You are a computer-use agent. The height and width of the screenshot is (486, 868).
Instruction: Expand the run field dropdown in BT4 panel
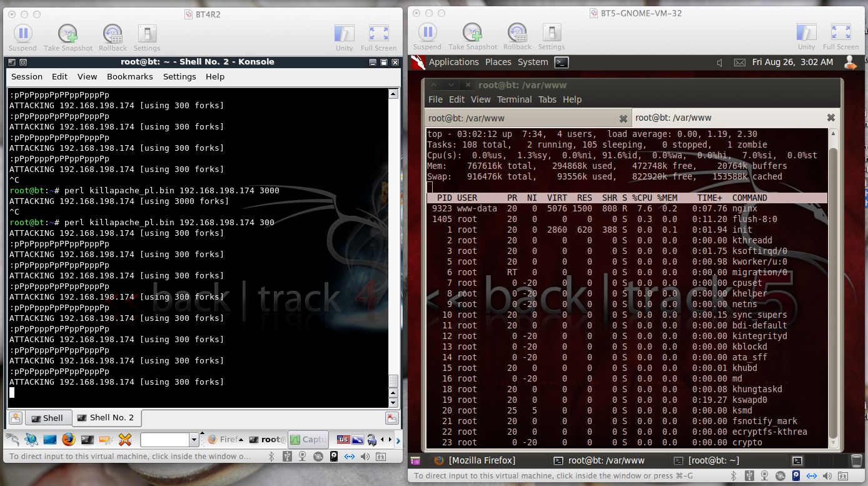coord(194,440)
